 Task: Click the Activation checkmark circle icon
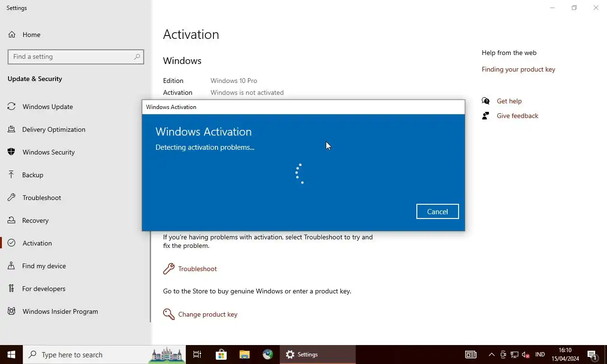click(x=11, y=243)
